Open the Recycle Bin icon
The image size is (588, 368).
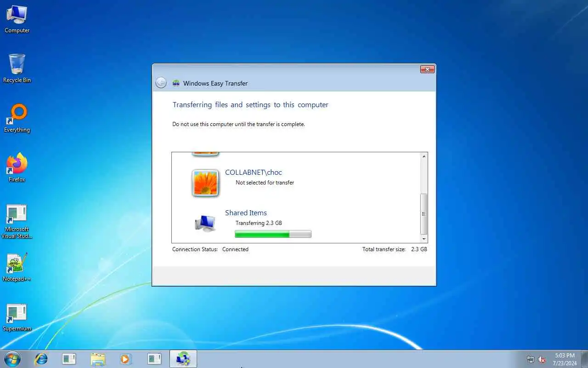point(17,69)
